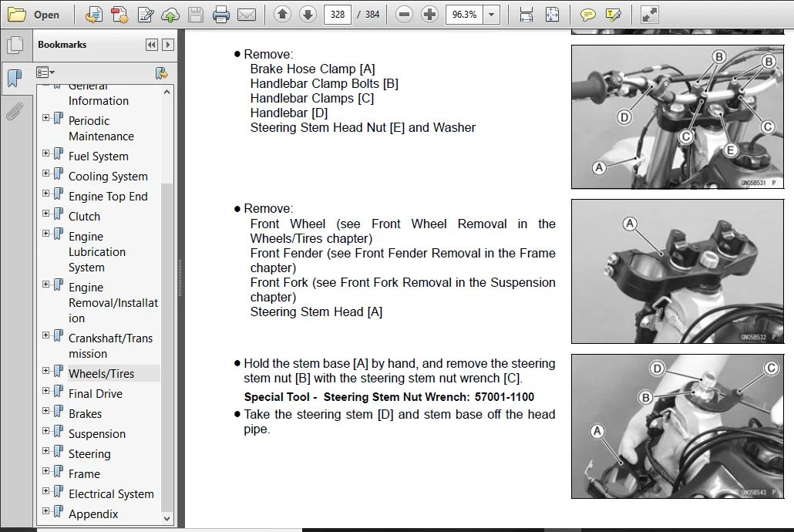This screenshot has width=794, height=532.
Task: Expand the Suspension bookmark node
Action: (x=45, y=431)
